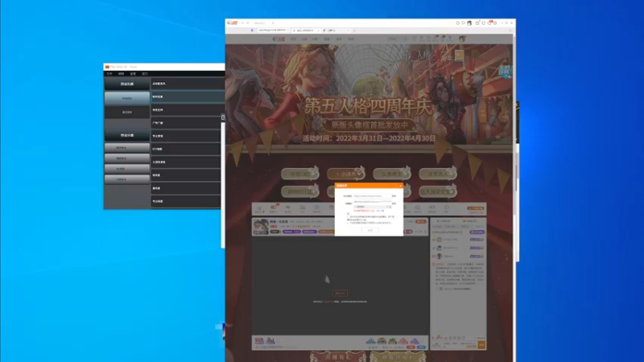This screenshot has height=362, width=644.
Task: Switch to the third browser tab
Action: pos(336,31)
